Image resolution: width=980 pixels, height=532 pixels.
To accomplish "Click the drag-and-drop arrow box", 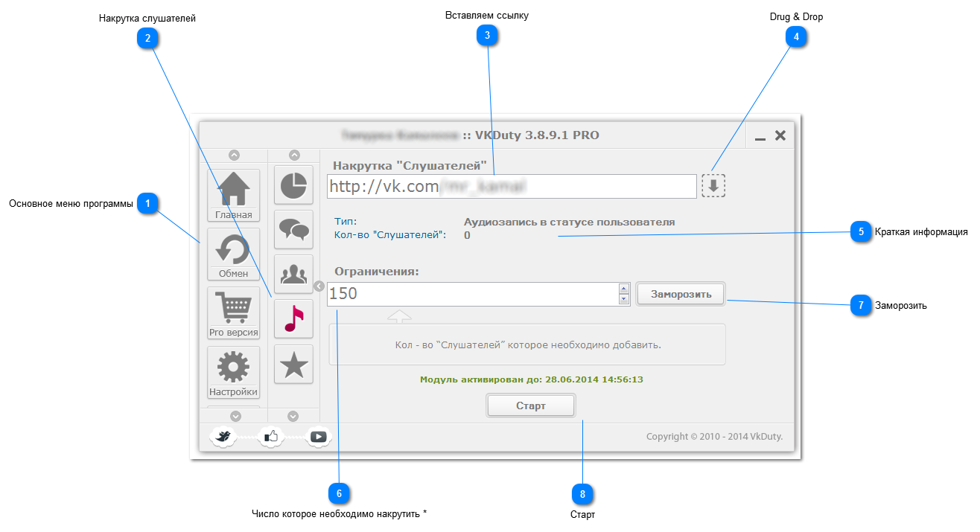I will point(713,186).
